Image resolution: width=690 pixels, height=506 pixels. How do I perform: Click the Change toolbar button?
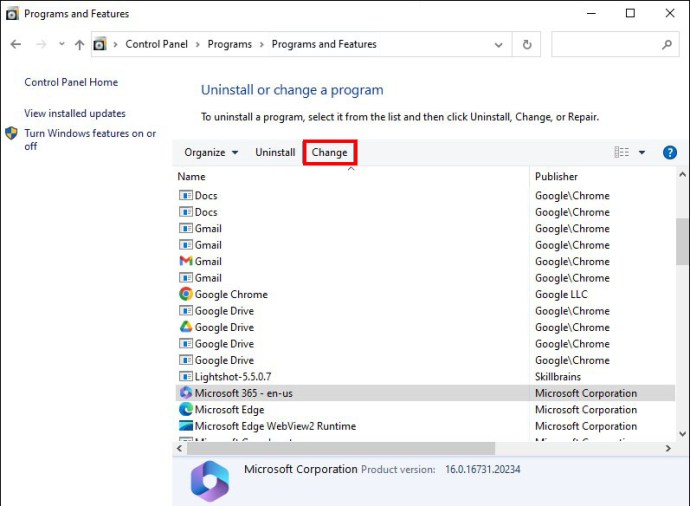point(330,153)
